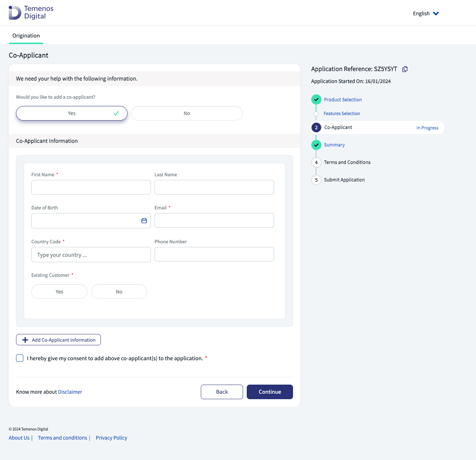Click the Temenos Digital logo

(x=31, y=12)
